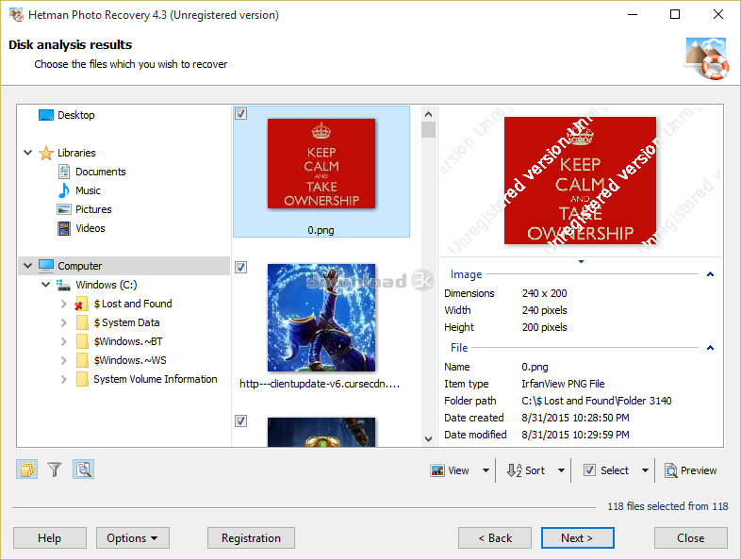Click the folders view icon in bottom toolbar
Viewport: 741px width, 560px height.
pyautogui.click(x=27, y=469)
